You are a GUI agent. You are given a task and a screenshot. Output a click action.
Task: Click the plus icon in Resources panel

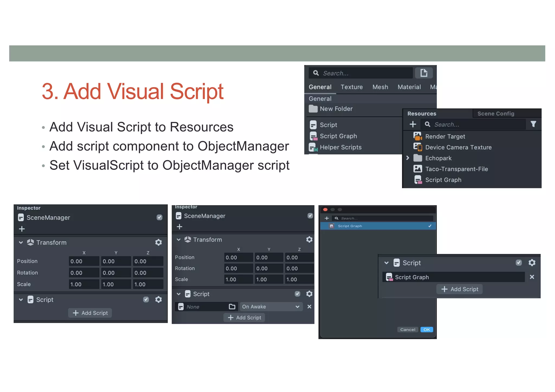coord(413,124)
